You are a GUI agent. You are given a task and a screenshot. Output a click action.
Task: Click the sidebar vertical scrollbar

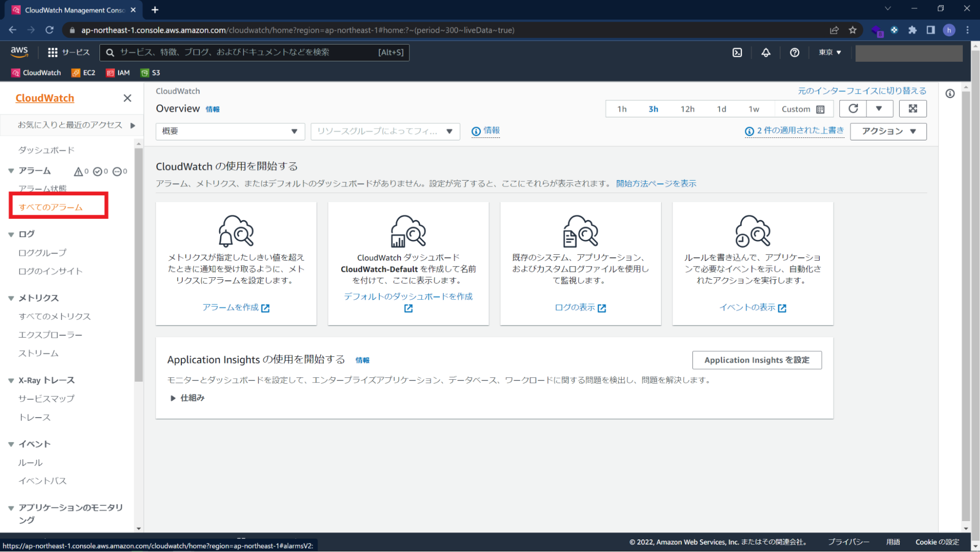139,265
